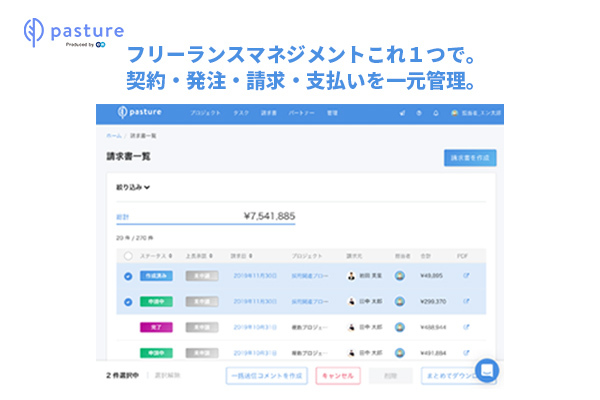Click the biller photo in the ¥488,944 row
The width and height of the screenshot is (600, 400).
point(351,327)
